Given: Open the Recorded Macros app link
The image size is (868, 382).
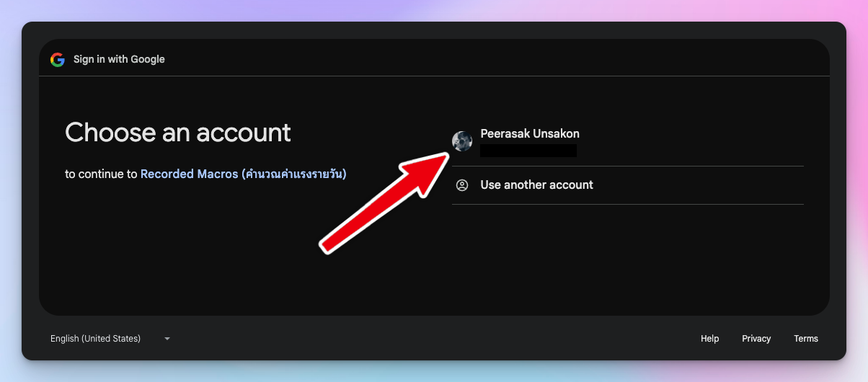Looking at the screenshot, I should tap(189, 174).
